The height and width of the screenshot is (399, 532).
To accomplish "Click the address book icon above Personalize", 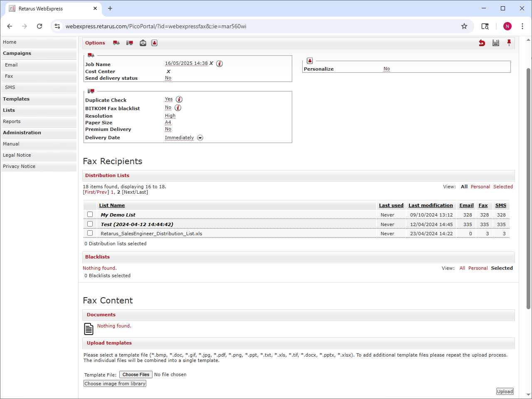I will [x=309, y=61].
